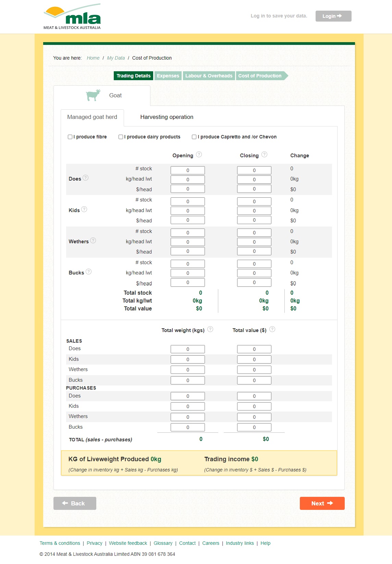Open the help tooltip beside Does
Viewport: 392px width, 564px height.
coord(86,178)
